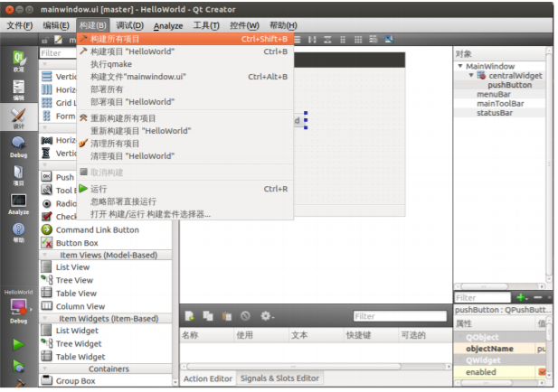
Task: Open Projects mode icon
Action: (x=18, y=175)
